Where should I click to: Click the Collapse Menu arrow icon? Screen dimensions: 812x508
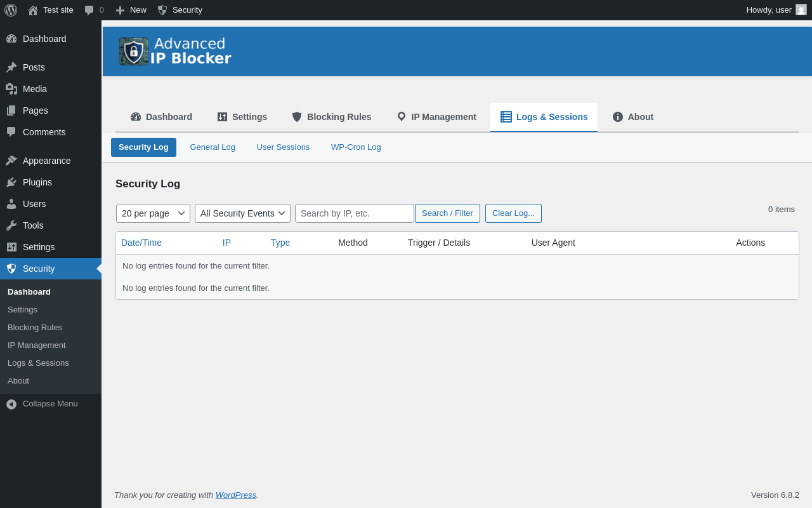pyautogui.click(x=11, y=404)
